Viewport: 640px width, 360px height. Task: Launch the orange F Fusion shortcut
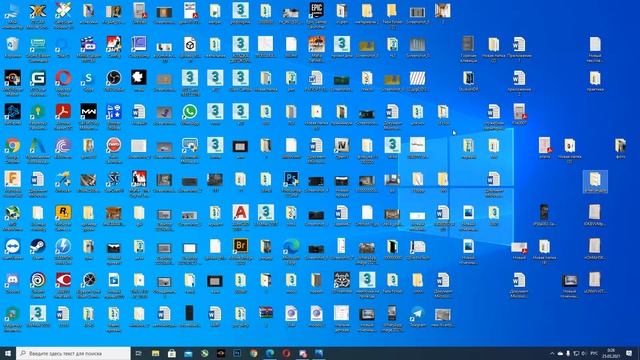click(x=13, y=179)
